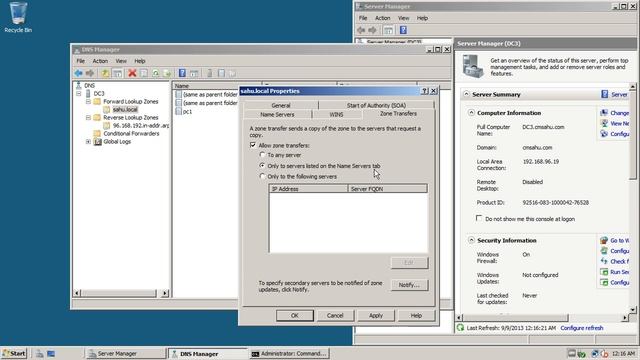
Task: Select Only to servers on Name Servers tab
Action: click(x=262, y=166)
